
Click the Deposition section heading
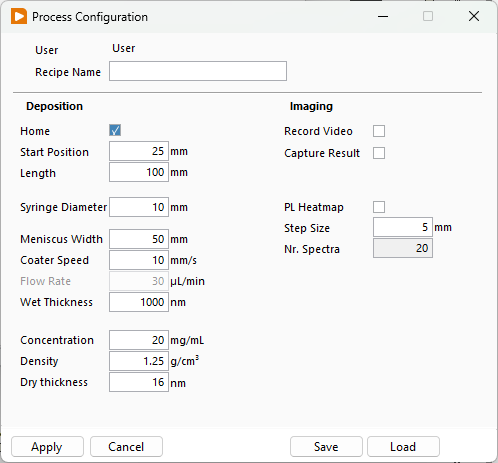pos(54,106)
